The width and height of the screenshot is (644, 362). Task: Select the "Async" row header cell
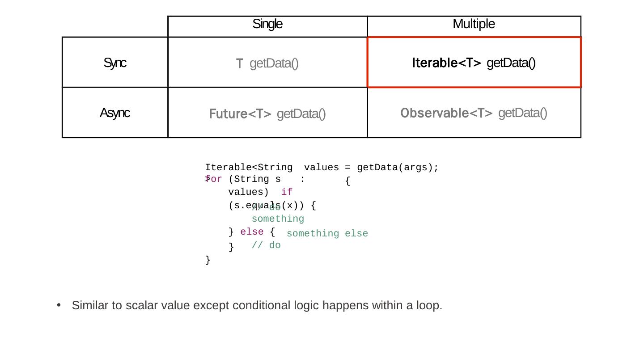click(x=115, y=113)
